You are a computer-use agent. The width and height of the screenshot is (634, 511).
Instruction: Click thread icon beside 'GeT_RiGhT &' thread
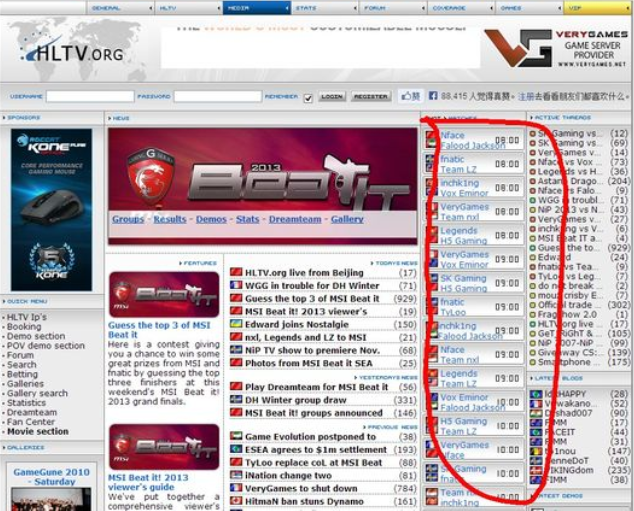[533, 334]
